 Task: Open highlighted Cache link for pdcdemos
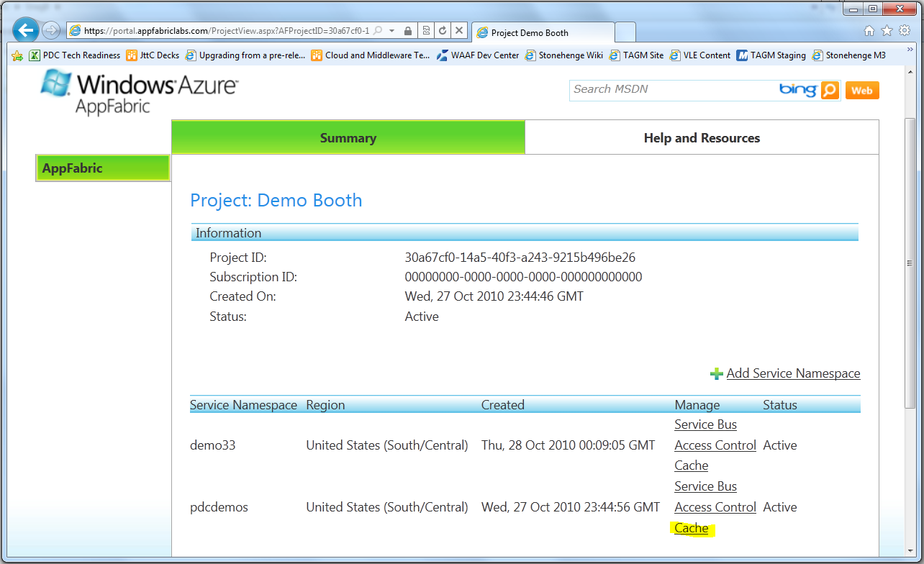coord(692,528)
